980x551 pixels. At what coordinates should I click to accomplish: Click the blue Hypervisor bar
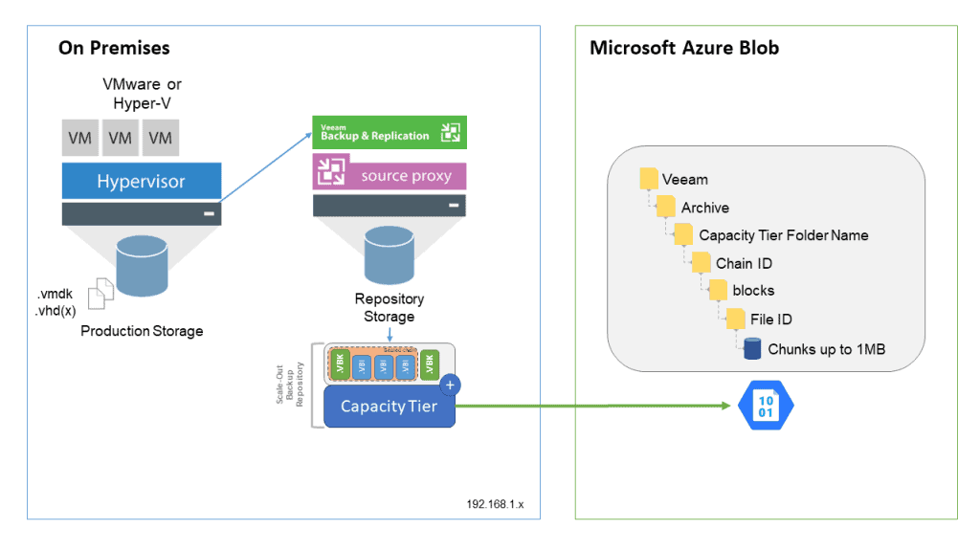(x=142, y=181)
